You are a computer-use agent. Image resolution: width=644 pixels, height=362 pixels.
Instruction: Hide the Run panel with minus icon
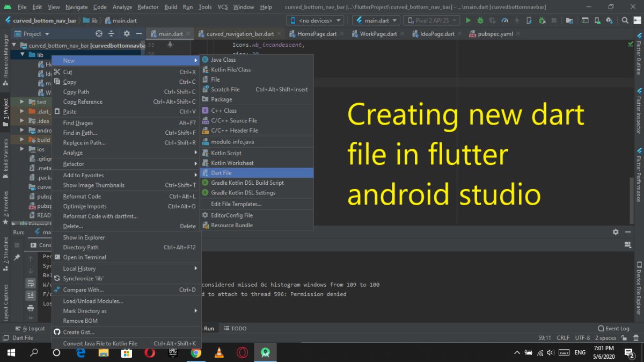pos(627,232)
